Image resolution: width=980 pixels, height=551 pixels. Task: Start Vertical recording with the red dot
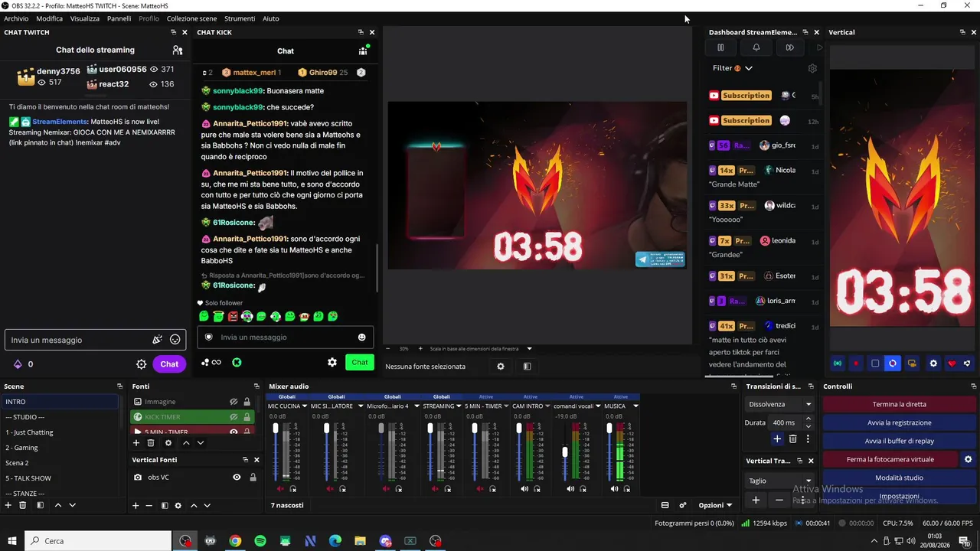pyautogui.click(x=856, y=364)
